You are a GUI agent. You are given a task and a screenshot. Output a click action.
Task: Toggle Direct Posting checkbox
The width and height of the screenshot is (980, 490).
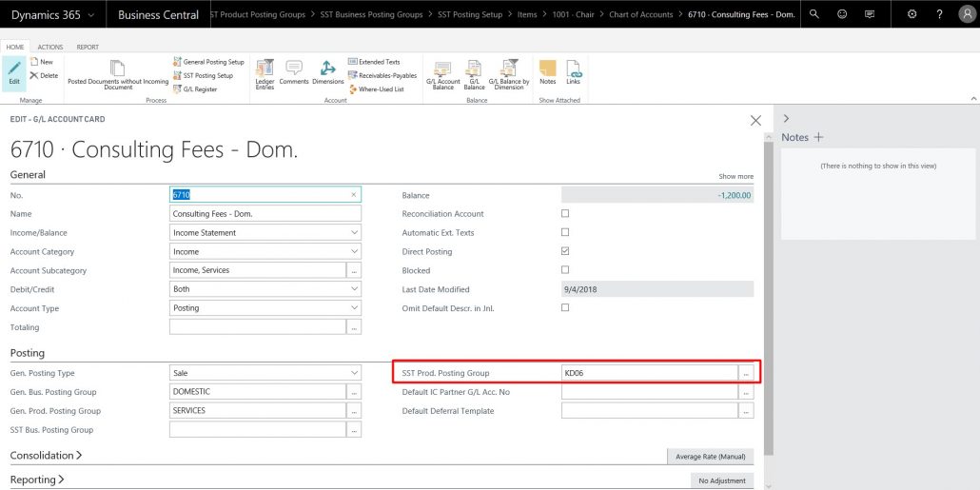point(565,251)
